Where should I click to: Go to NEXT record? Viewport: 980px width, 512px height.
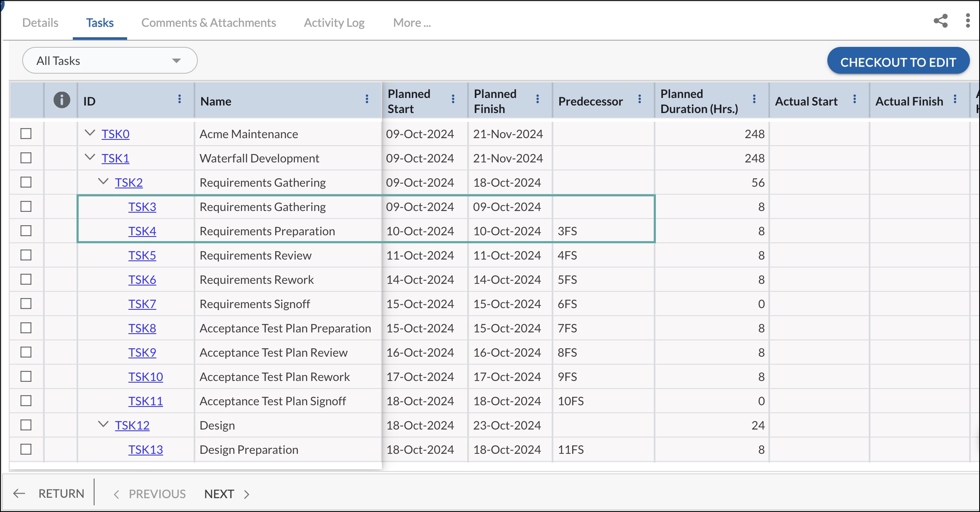click(x=227, y=494)
